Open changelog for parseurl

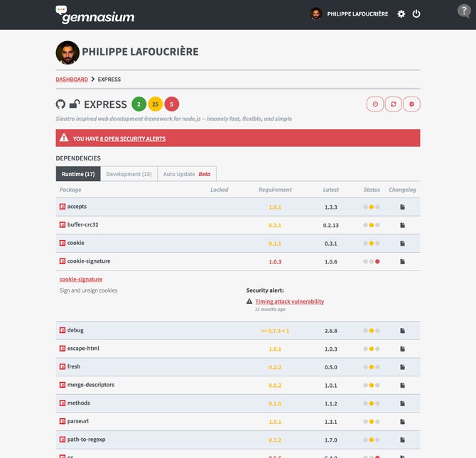(402, 422)
